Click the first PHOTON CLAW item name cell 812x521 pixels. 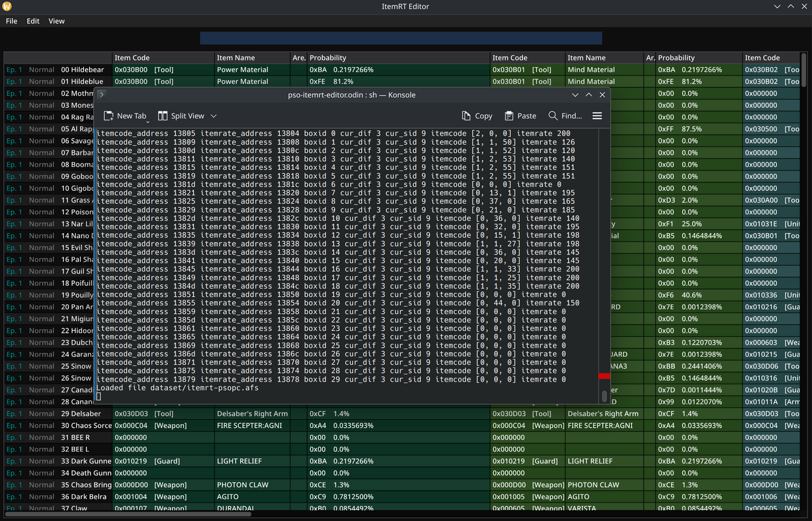coord(252,485)
